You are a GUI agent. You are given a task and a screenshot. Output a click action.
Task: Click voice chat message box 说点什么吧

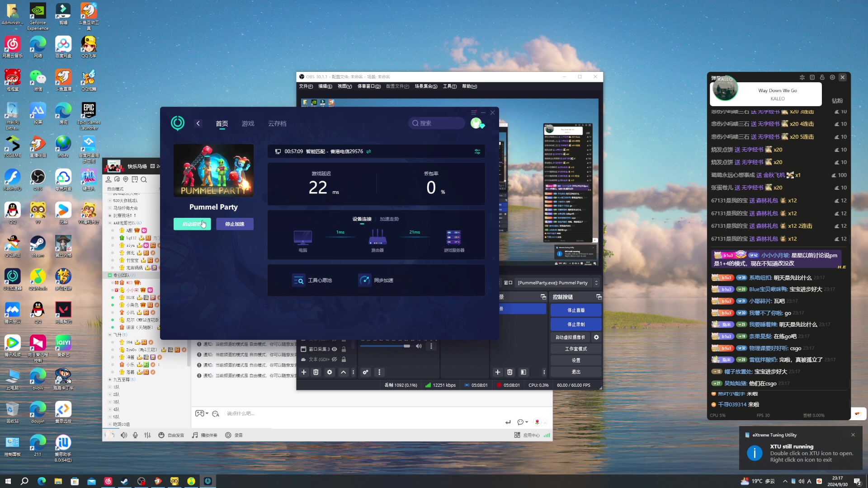pyautogui.click(x=241, y=413)
